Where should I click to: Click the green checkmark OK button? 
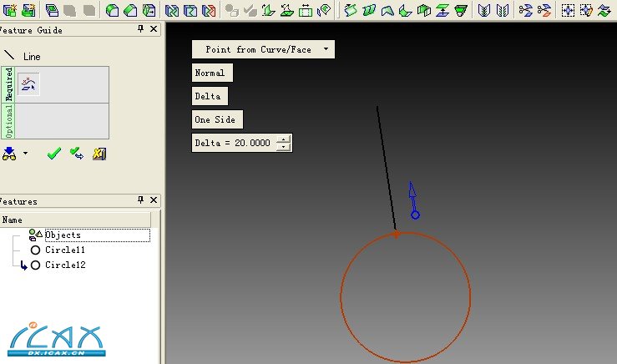pos(54,154)
